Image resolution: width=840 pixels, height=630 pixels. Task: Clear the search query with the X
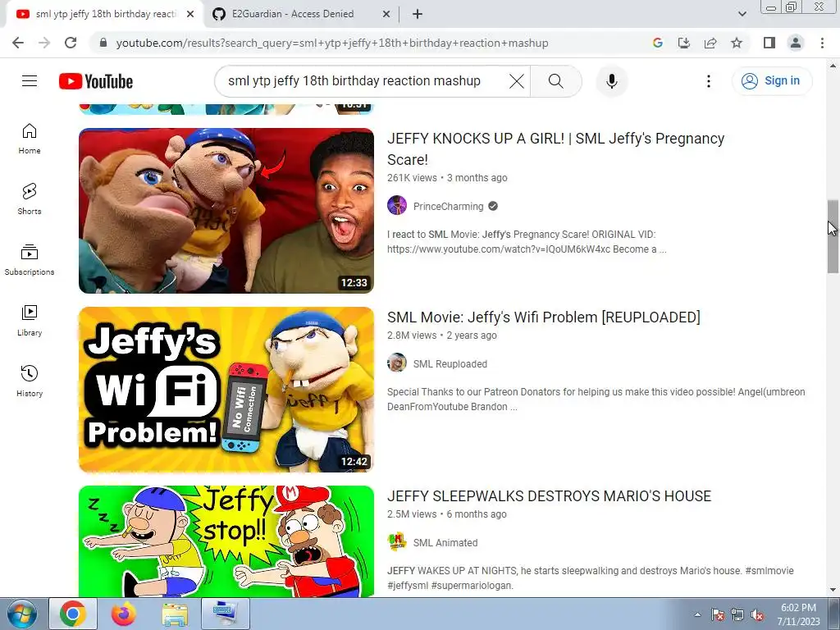pos(517,81)
